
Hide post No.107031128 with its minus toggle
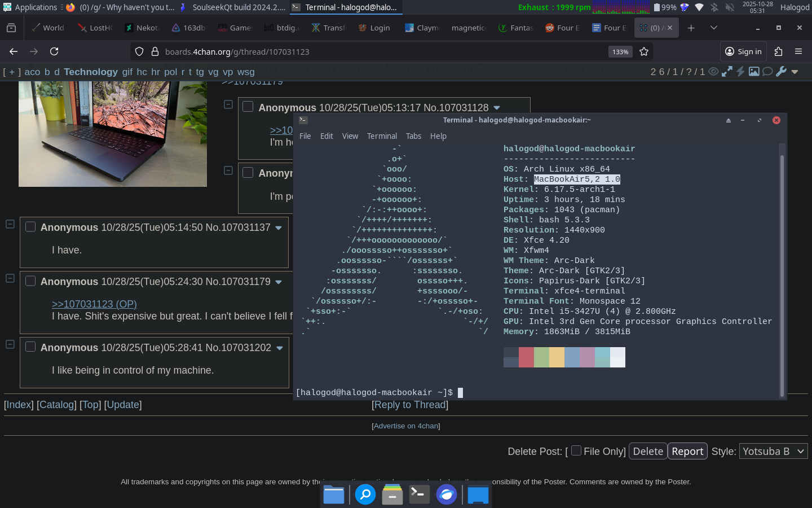point(228,104)
